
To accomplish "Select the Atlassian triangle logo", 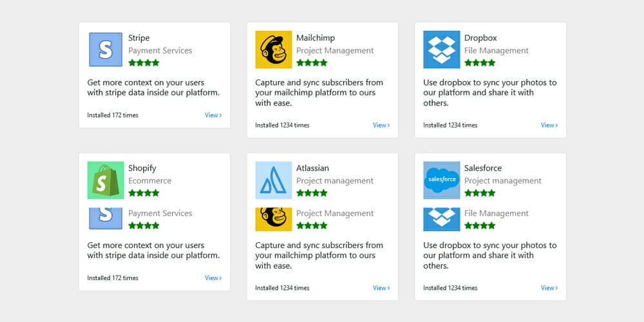I will point(274,180).
